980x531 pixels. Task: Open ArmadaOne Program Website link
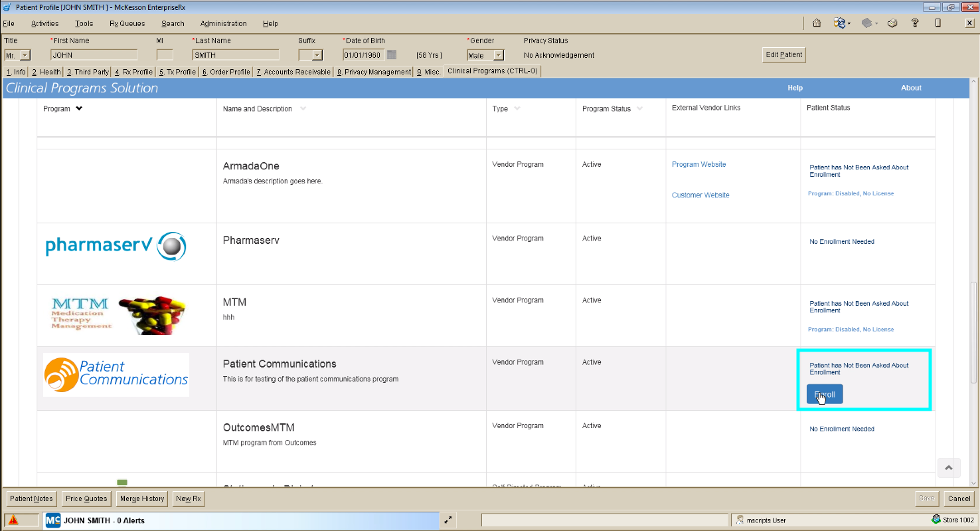pos(698,164)
